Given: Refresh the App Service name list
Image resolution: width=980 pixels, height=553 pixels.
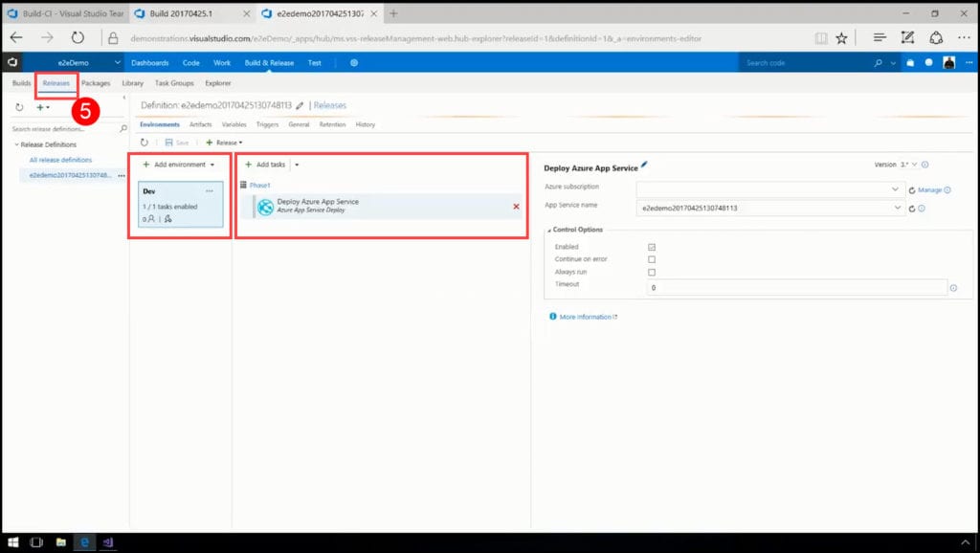Looking at the screenshot, I should (912, 209).
